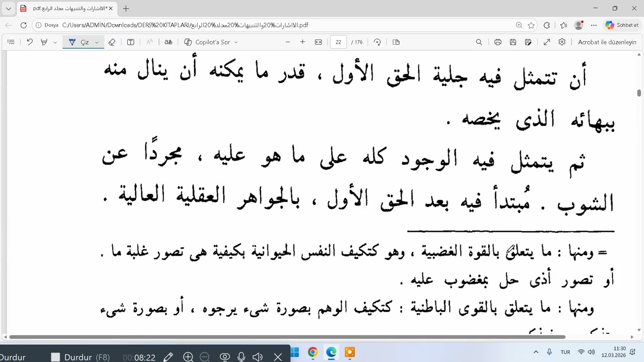
Task: Show hidden tray icons chevron
Action: (x=536, y=352)
